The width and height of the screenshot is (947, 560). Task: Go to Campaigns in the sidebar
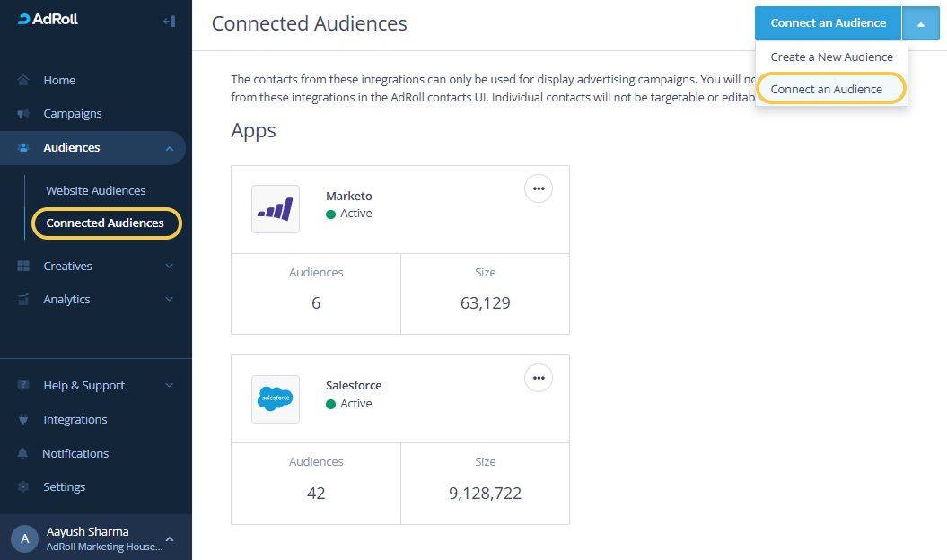pos(72,114)
